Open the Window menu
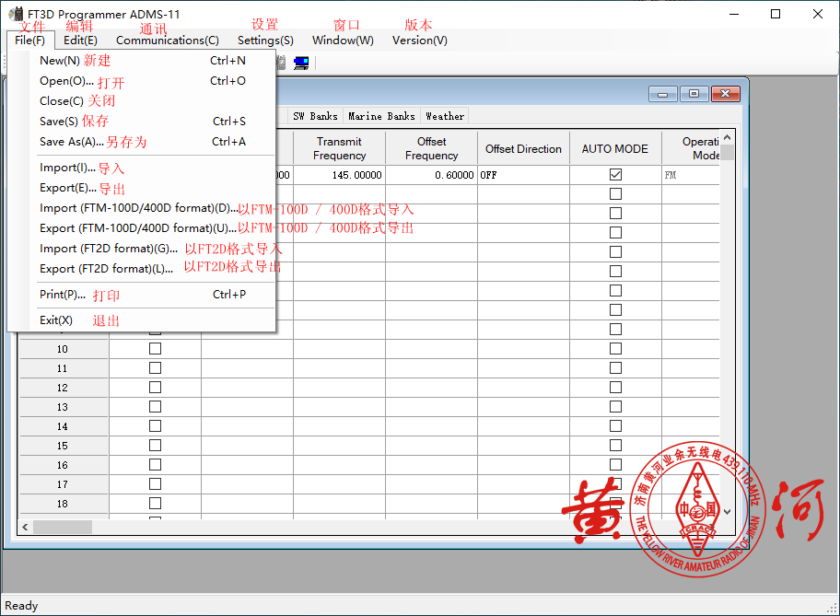The height and width of the screenshot is (616, 840). coord(343,41)
